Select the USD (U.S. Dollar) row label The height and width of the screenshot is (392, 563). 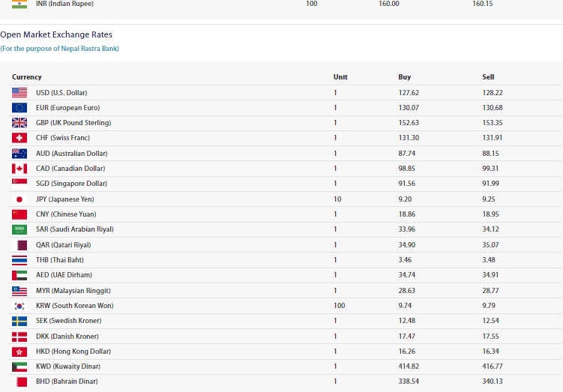pyautogui.click(x=61, y=93)
